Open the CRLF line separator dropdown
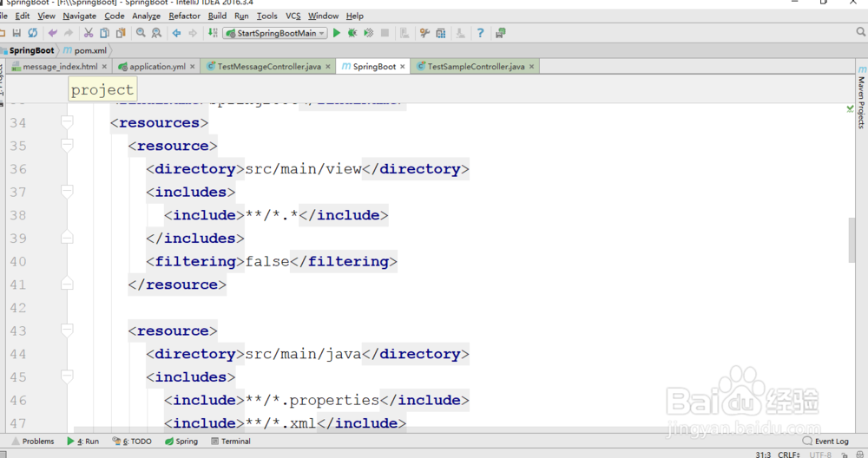Viewport: 868px width, 458px height. tap(789, 455)
